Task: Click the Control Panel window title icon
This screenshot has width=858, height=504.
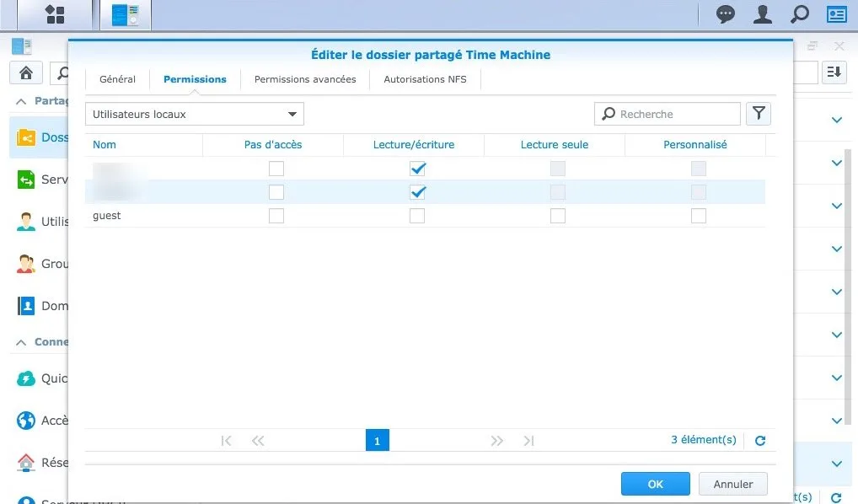Action: tap(21, 46)
